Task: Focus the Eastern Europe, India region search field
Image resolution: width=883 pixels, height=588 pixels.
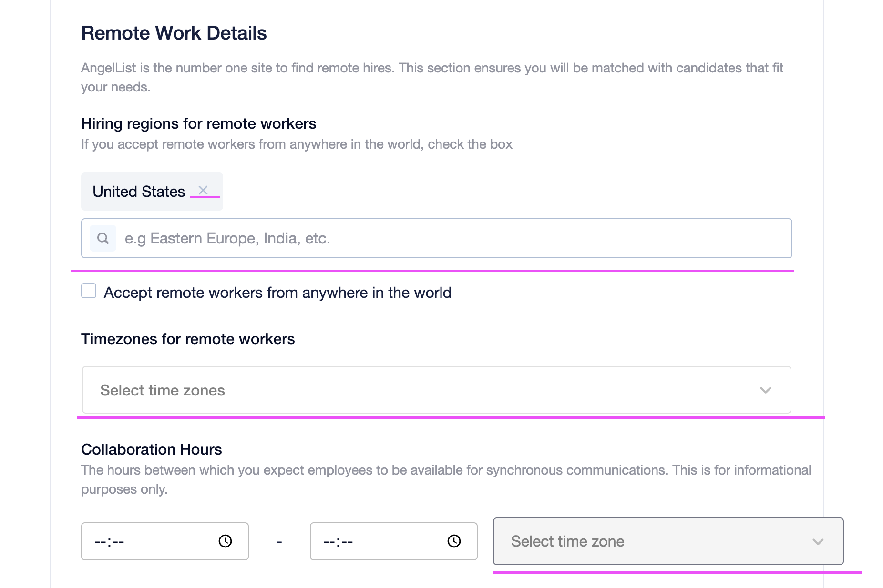Action: 436,238
